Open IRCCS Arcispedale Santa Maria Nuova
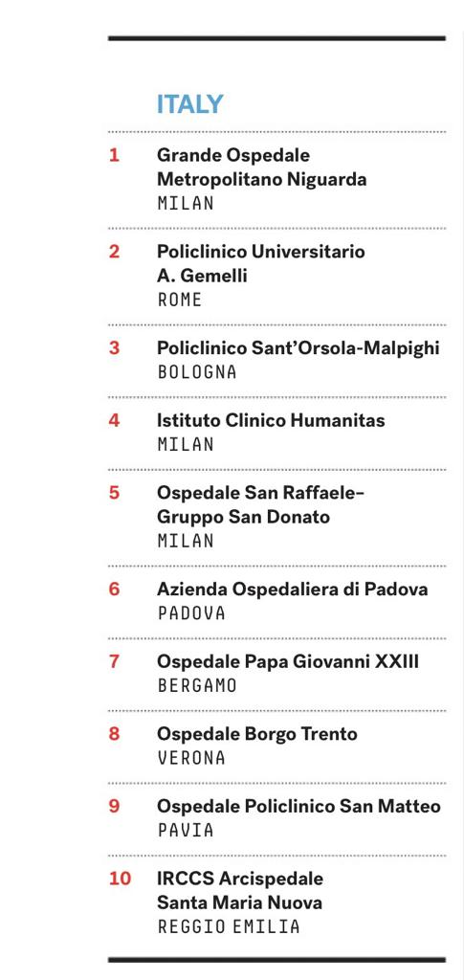The image size is (464, 980). (240, 891)
